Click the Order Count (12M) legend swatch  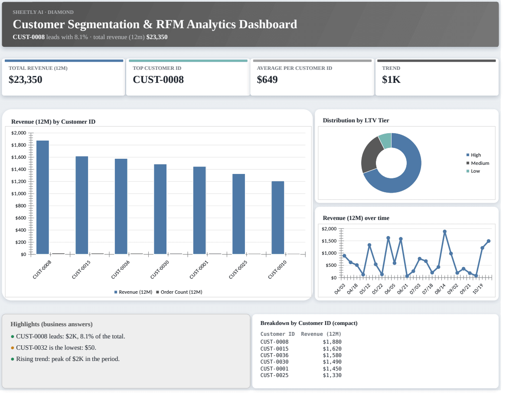pyautogui.click(x=157, y=292)
